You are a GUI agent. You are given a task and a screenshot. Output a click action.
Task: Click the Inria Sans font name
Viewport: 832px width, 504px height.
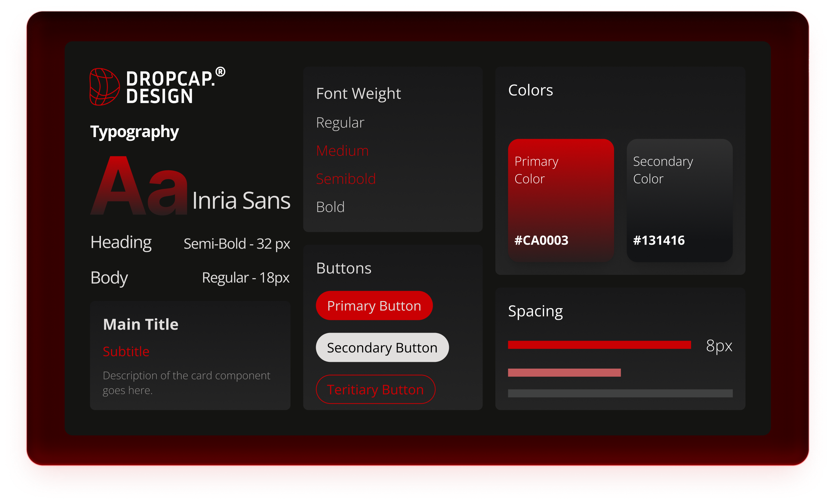coord(241,200)
